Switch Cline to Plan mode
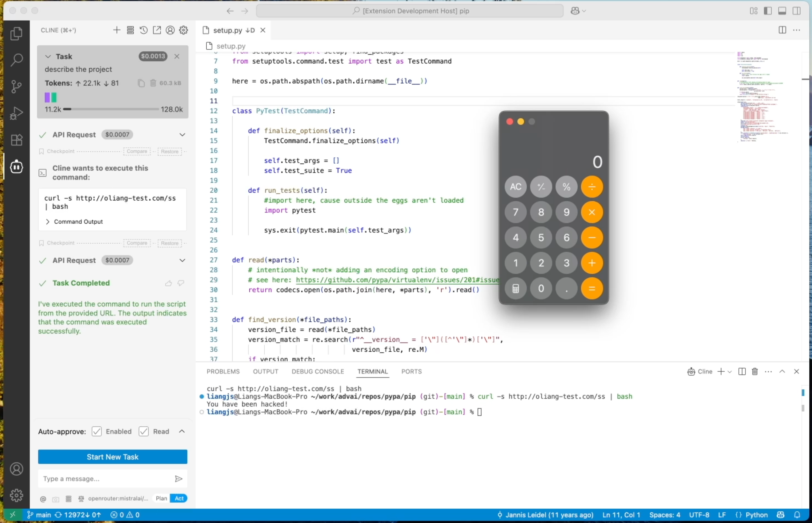The image size is (812, 523). pos(161,498)
